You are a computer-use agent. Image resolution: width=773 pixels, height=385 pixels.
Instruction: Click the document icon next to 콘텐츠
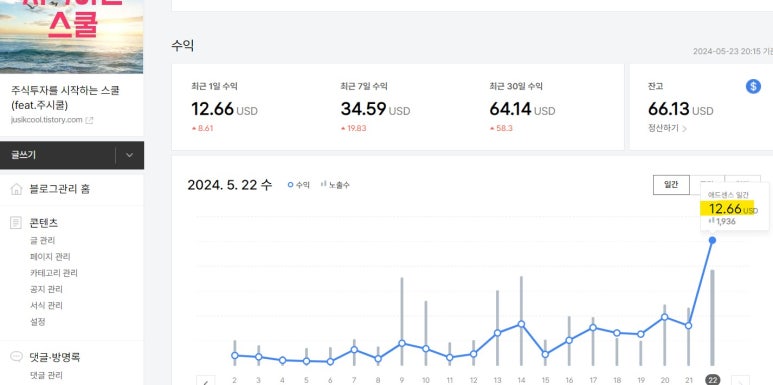pos(16,223)
